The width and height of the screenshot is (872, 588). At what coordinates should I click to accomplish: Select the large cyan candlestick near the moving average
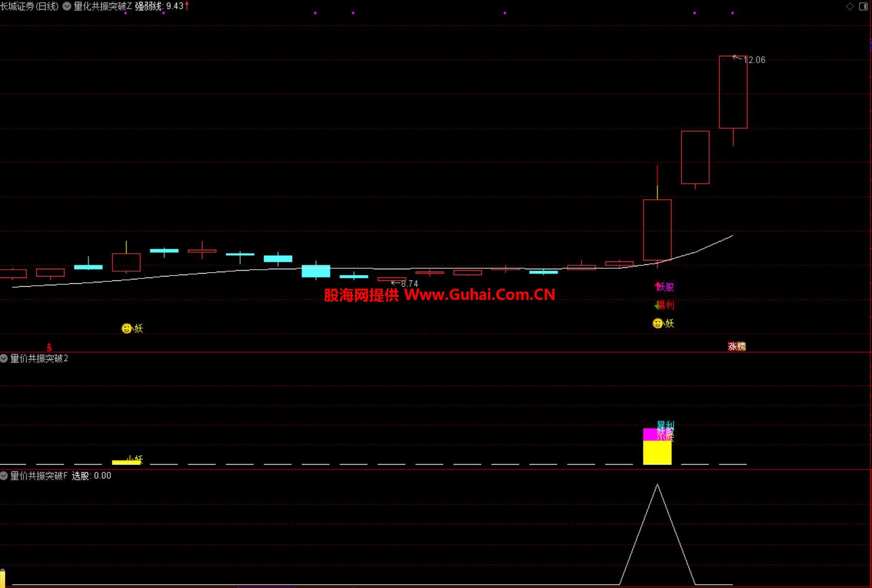[x=316, y=271]
